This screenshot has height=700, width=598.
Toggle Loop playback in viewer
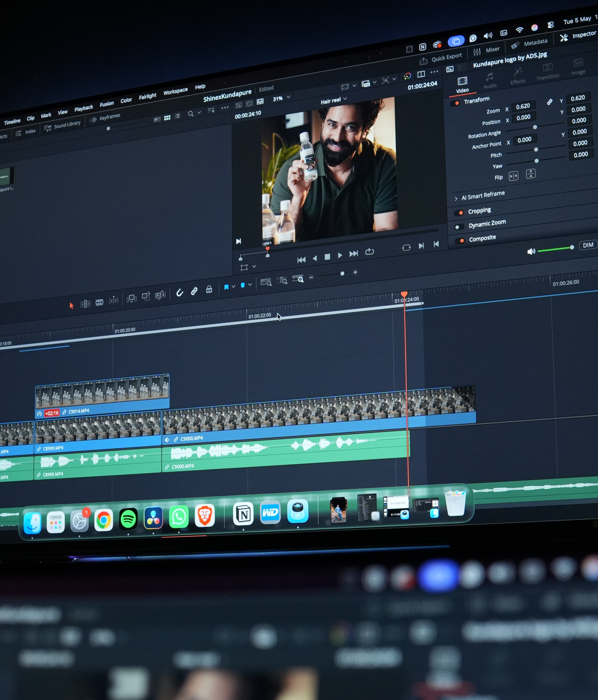point(370,252)
